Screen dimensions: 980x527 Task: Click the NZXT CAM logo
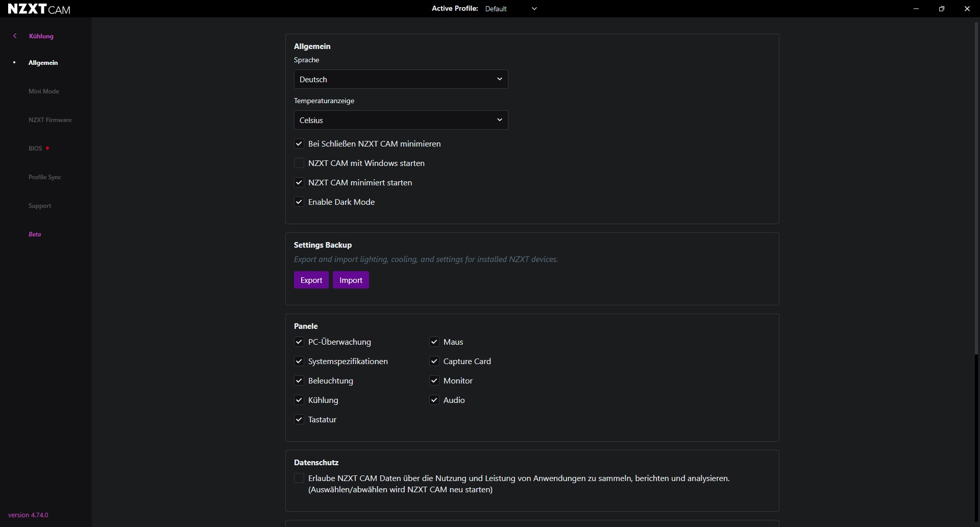pyautogui.click(x=39, y=9)
